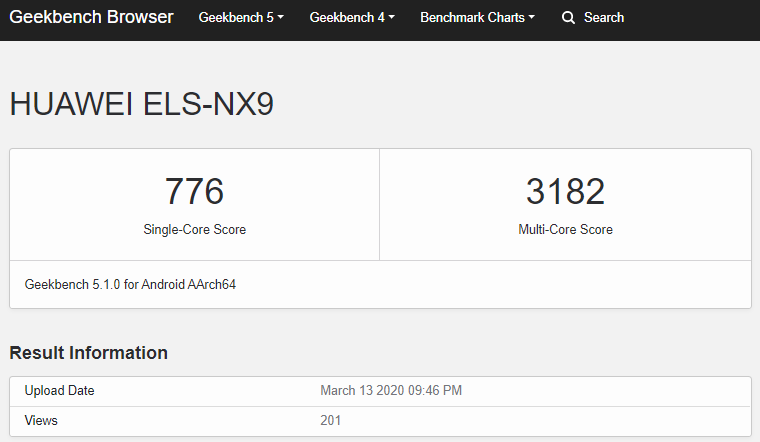Click the caret arrow beside Benchmark Charts

[x=531, y=18]
